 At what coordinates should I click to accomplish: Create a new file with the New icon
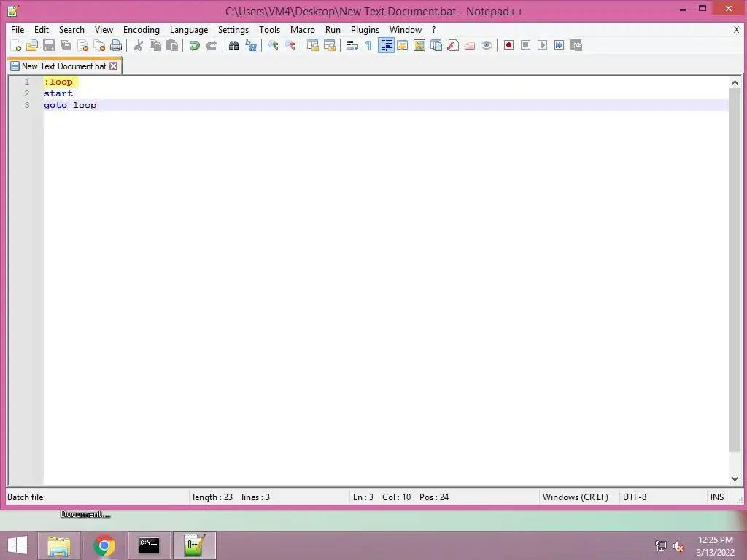point(16,45)
